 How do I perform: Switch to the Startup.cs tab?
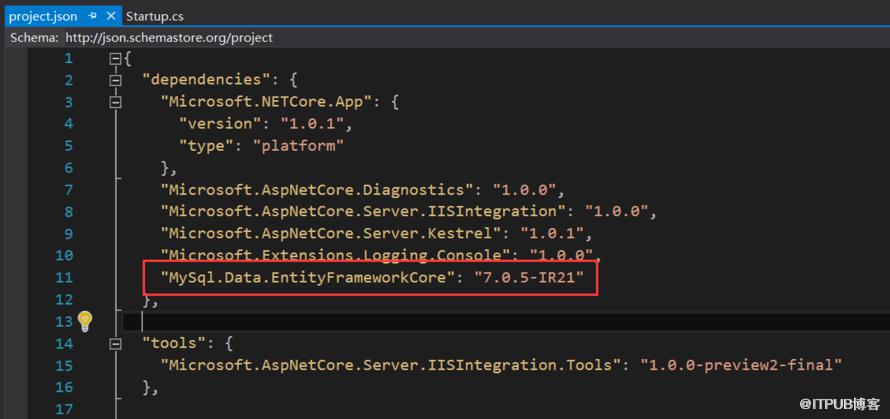(154, 16)
